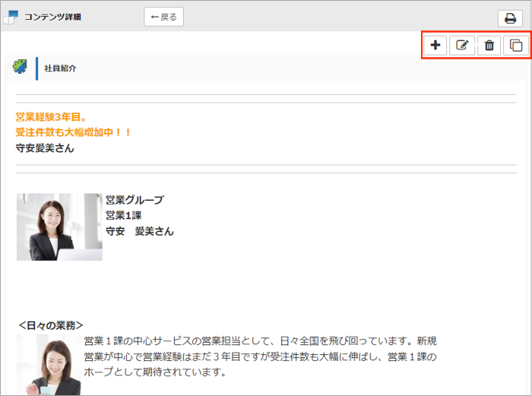
Task: Click the orange 営業経験3年目。 headline
Action: 51,117
